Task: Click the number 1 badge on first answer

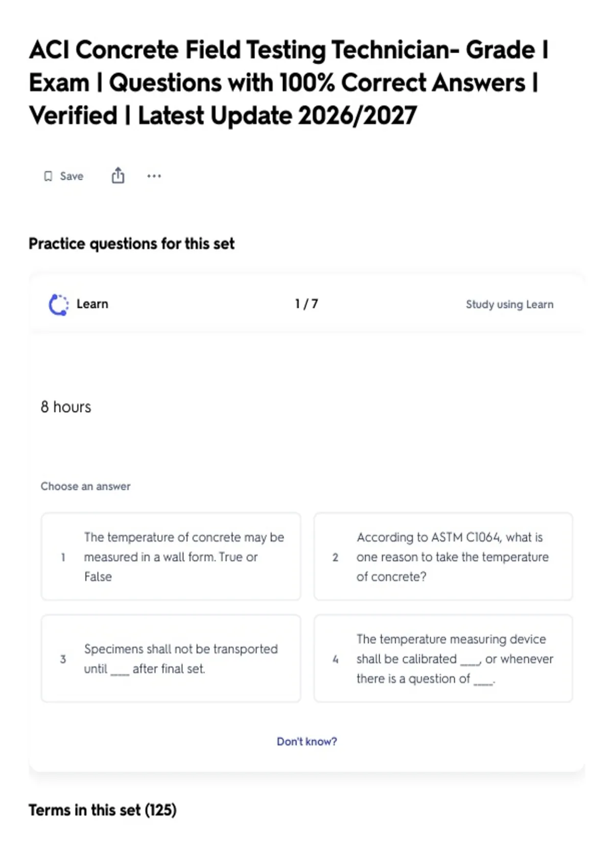Action: [x=63, y=557]
